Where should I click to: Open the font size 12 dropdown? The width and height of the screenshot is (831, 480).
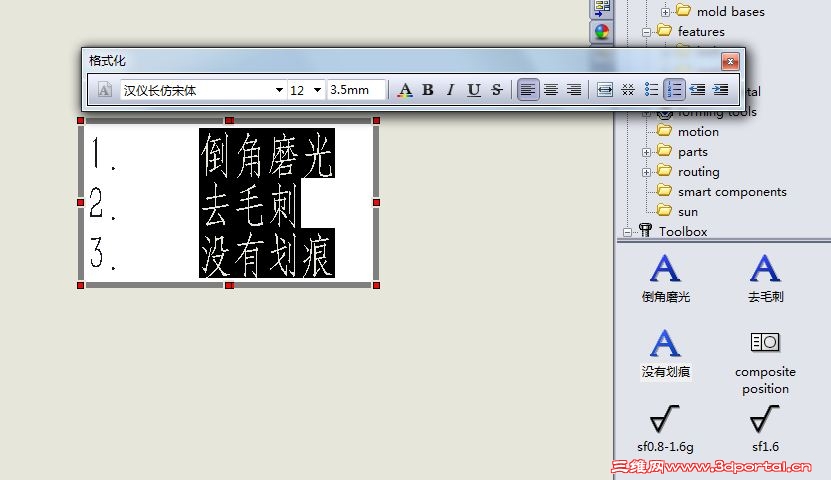pos(317,90)
